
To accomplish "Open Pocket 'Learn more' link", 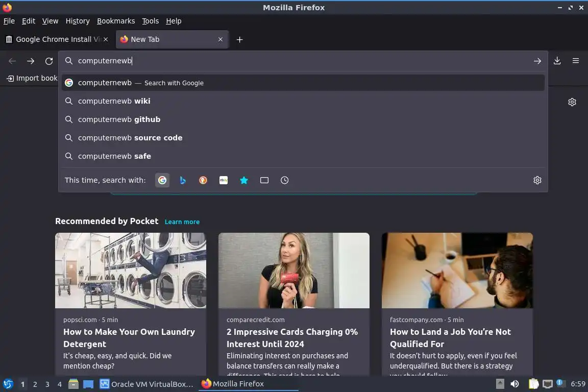I will point(182,222).
